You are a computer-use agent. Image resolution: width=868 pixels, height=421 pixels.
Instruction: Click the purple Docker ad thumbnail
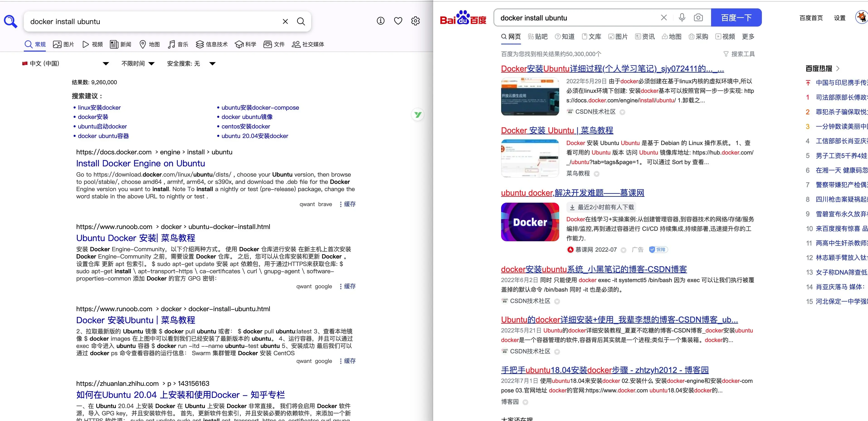click(x=530, y=222)
